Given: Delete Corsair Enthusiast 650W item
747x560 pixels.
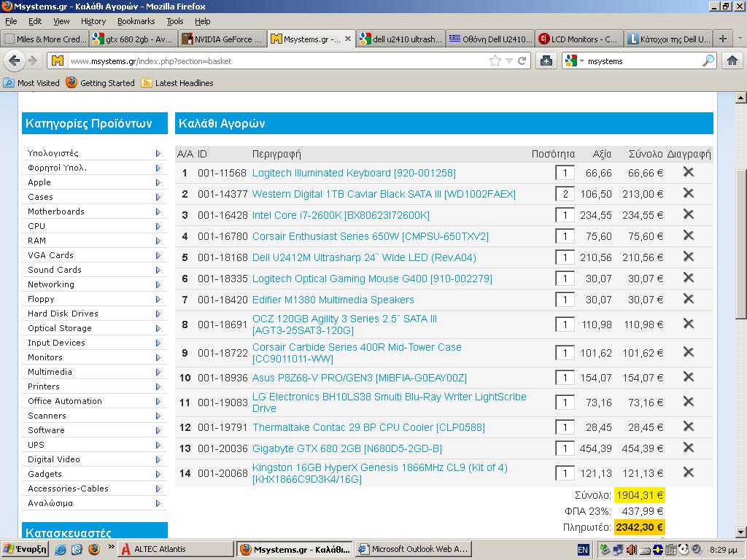Looking at the screenshot, I should pos(688,236).
